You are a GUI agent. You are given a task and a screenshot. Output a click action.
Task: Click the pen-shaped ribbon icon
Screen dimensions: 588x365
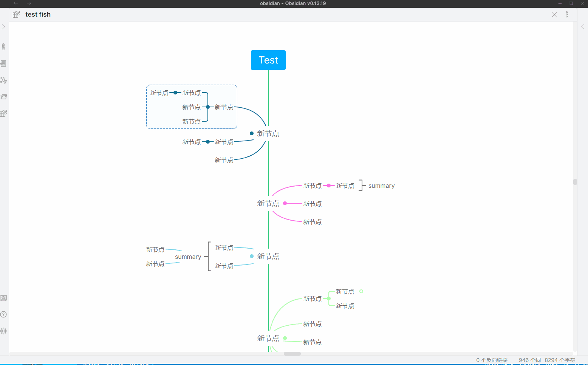(3, 47)
